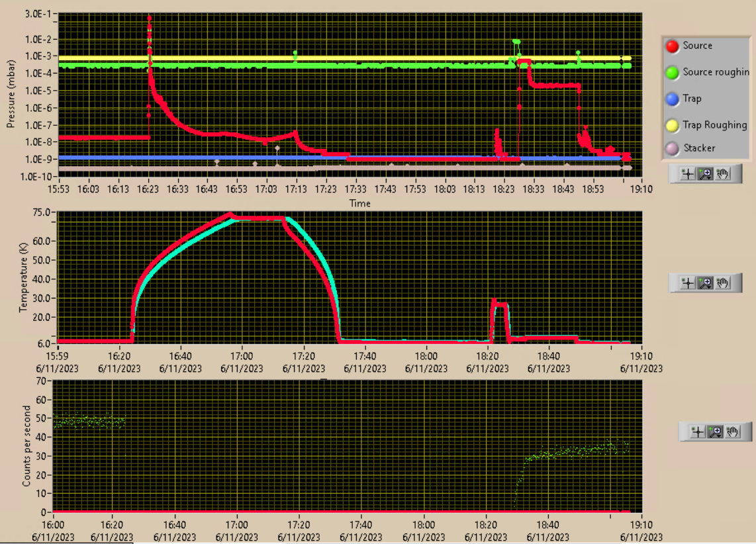This screenshot has height=544, width=756.
Task: Click the yellow Trap Roughing legend marker
Action: [x=672, y=126]
